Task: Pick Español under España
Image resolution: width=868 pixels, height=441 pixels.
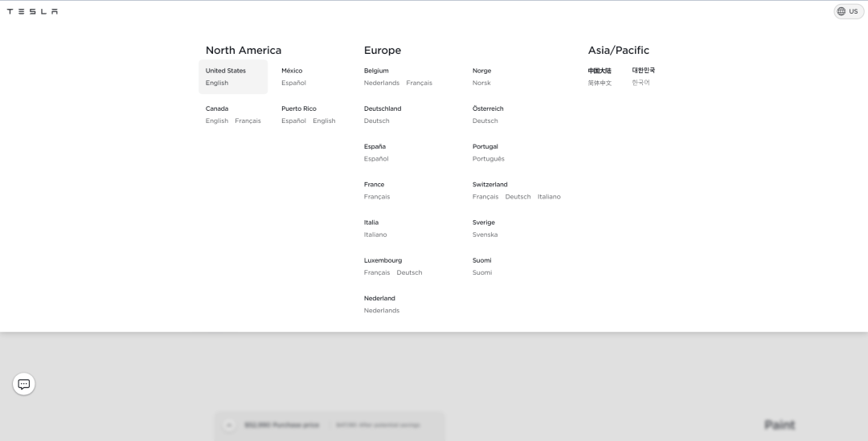Action: click(376, 159)
